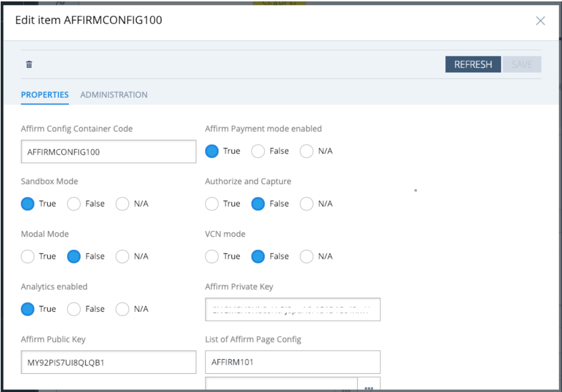Click the SAVE button
562x392 pixels.
point(522,65)
